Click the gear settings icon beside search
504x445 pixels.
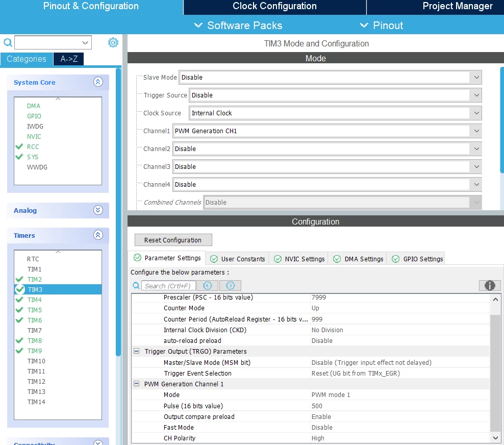coord(113,42)
